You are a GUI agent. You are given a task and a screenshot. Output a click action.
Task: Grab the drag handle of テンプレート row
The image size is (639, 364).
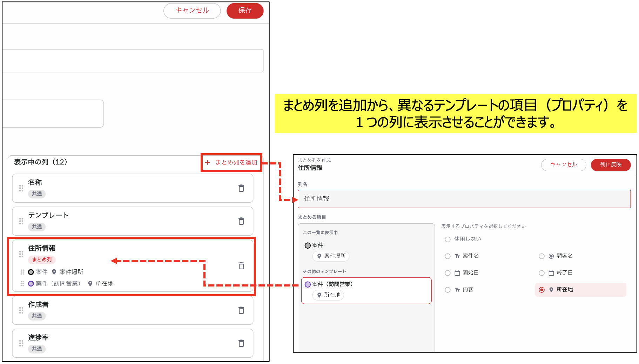click(21, 221)
